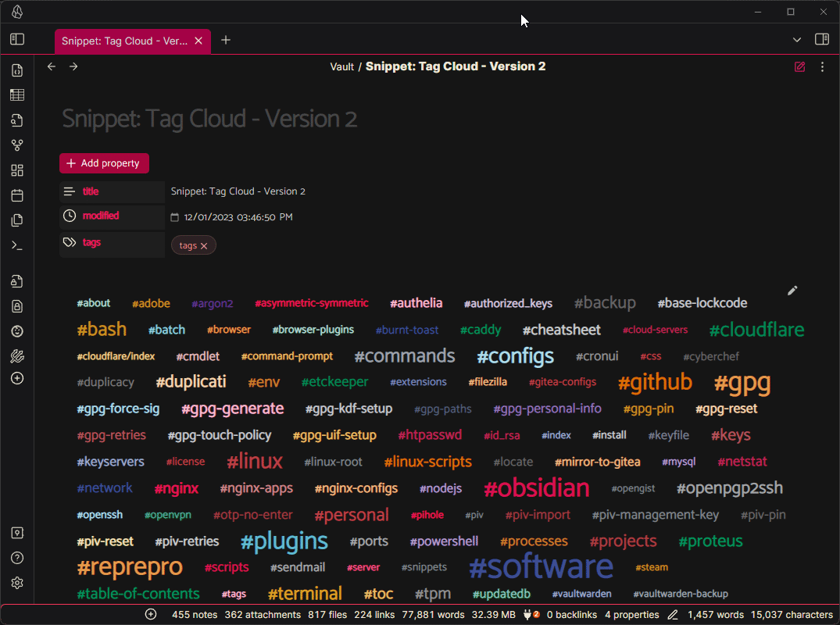Open the #reprepro tag
Image resolution: width=840 pixels, height=625 pixels.
pyautogui.click(x=130, y=567)
